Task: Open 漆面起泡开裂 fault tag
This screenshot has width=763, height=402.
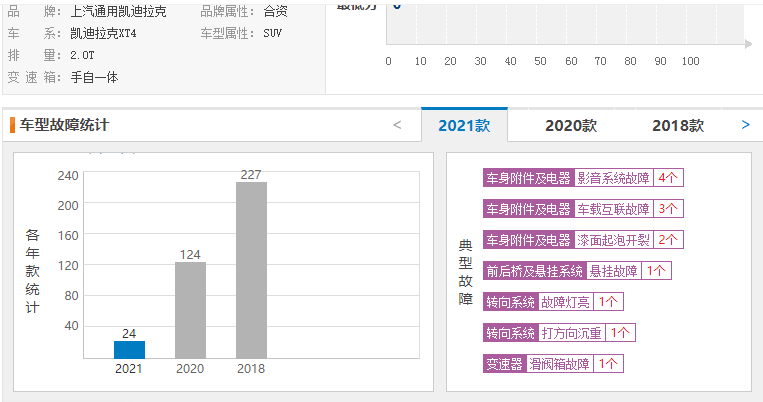Action: click(x=613, y=240)
